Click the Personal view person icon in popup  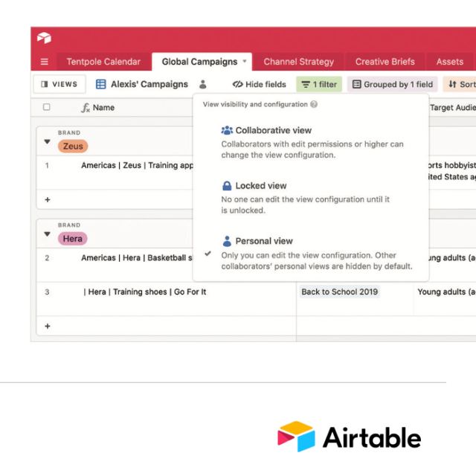pyautogui.click(x=227, y=241)
